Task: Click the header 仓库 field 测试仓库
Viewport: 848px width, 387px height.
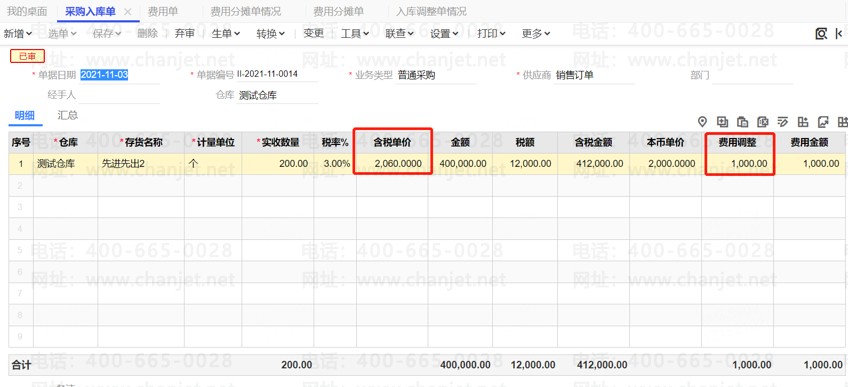Action: pos(277,96)
